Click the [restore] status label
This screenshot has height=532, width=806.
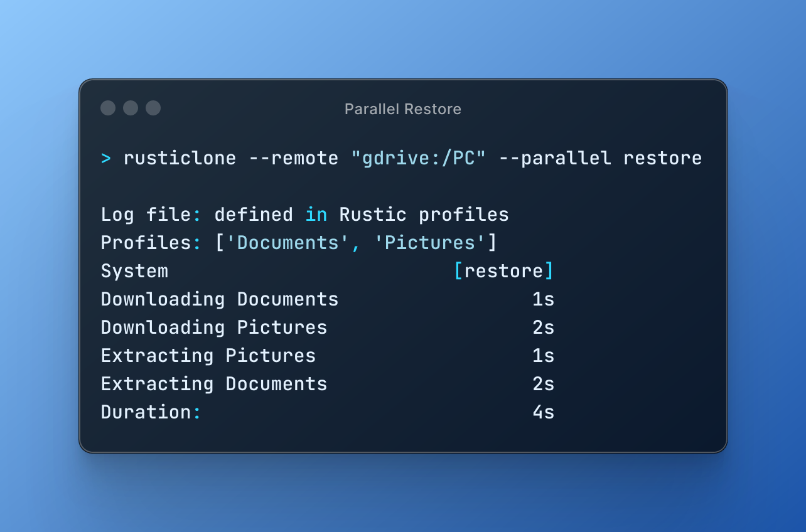504,270
